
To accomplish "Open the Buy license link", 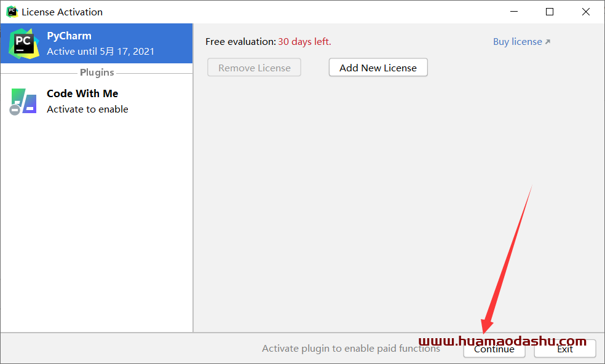I will pyautogui.click(x=521, y=42).
